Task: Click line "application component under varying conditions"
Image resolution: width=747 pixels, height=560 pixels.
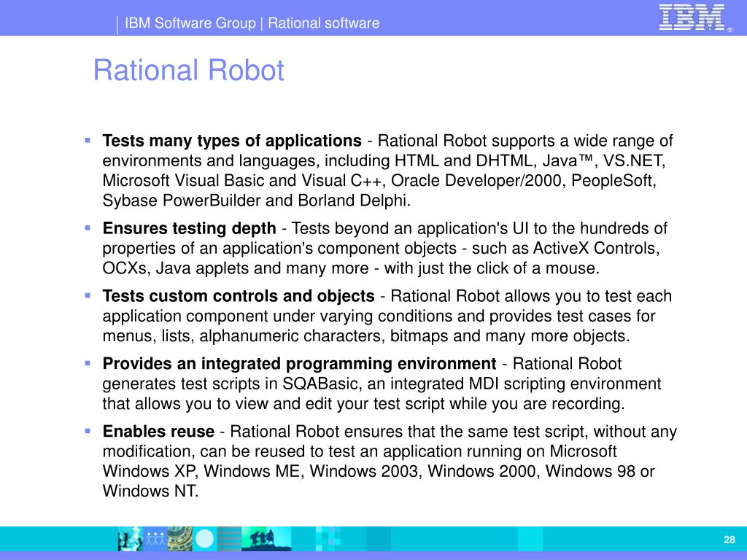Action: pos(379,316)
